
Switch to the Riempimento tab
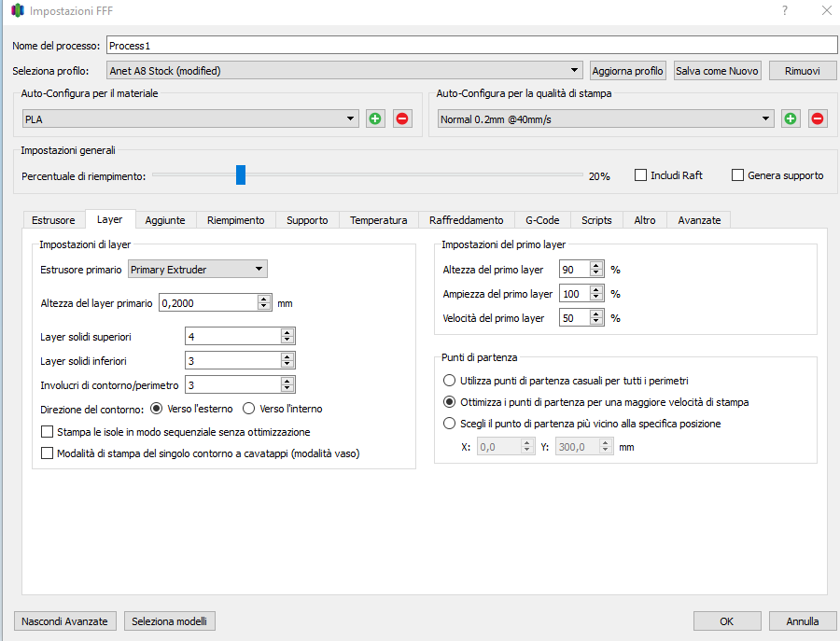236,220
